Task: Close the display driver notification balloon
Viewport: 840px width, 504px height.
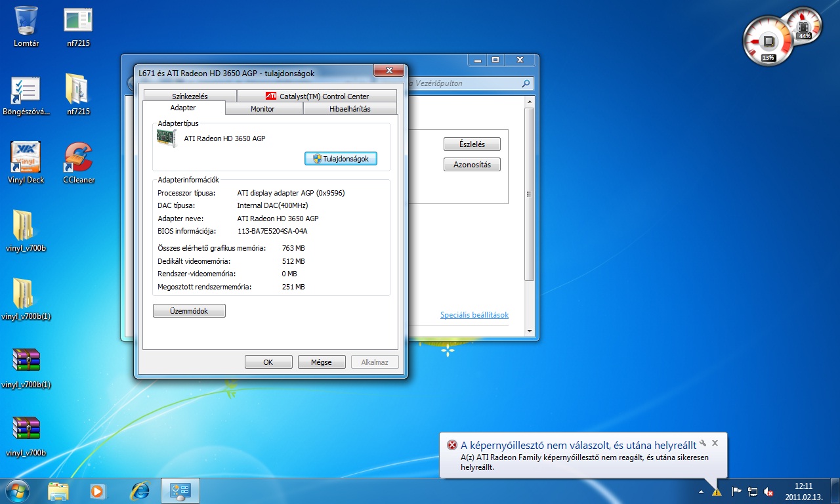Action: (715, 443)
